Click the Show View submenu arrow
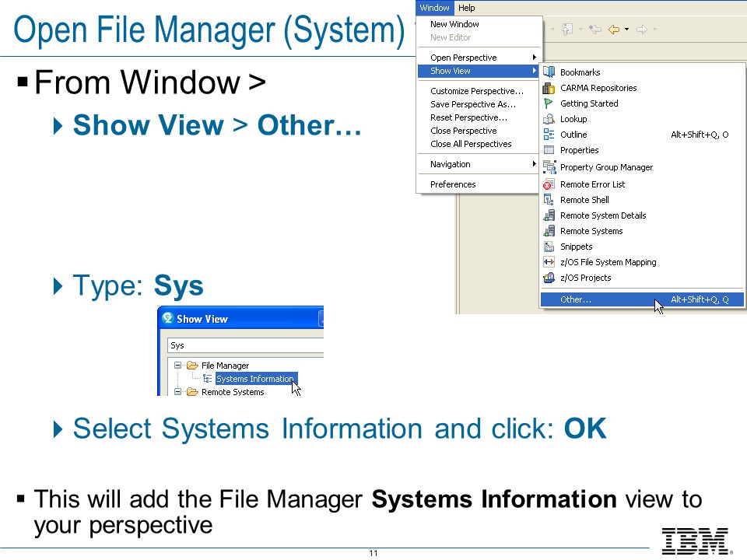The width and height of the screenshot is (747, 560). point(535,71)
